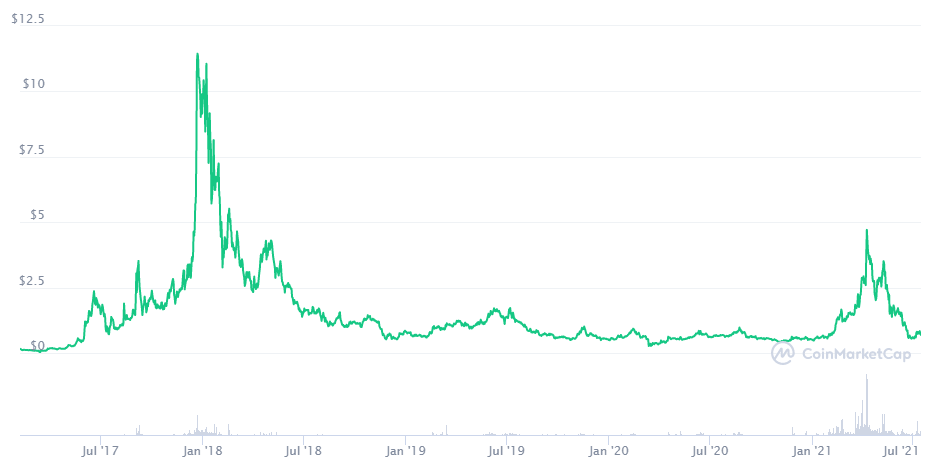Image resolution: width=932 pixels, height=468 pixels.
Task: Click the Jul '21 time axis label
Action: (x=906, y=452)
